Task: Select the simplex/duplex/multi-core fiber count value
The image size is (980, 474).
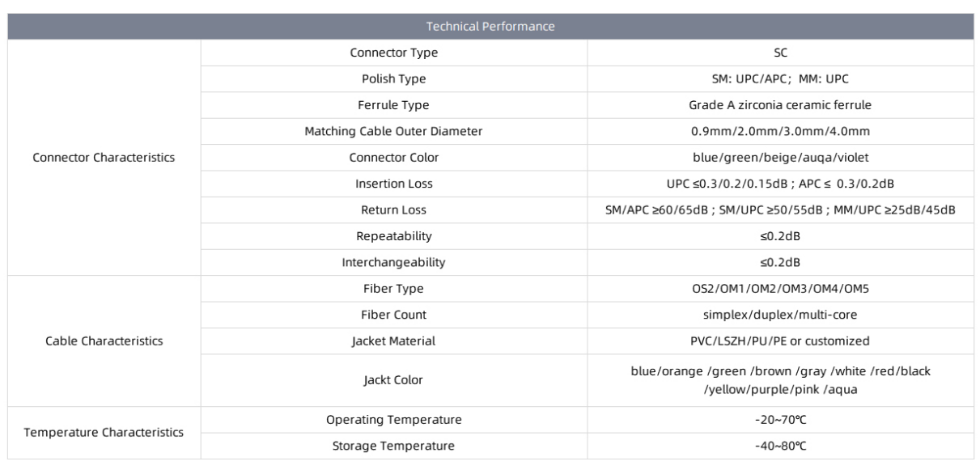Action: [x=781, y=315]
